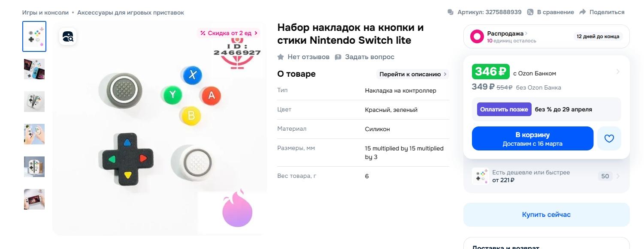The width and height of the screenshot is (644, 249).
Task: Click the В корзину button
Action: click(x=532, y=138)
